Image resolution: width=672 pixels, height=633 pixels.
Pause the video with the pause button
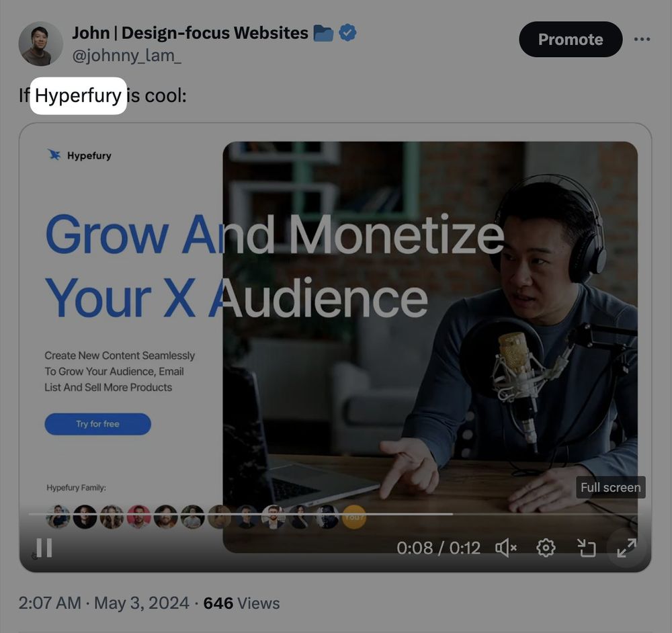(44, 548)
